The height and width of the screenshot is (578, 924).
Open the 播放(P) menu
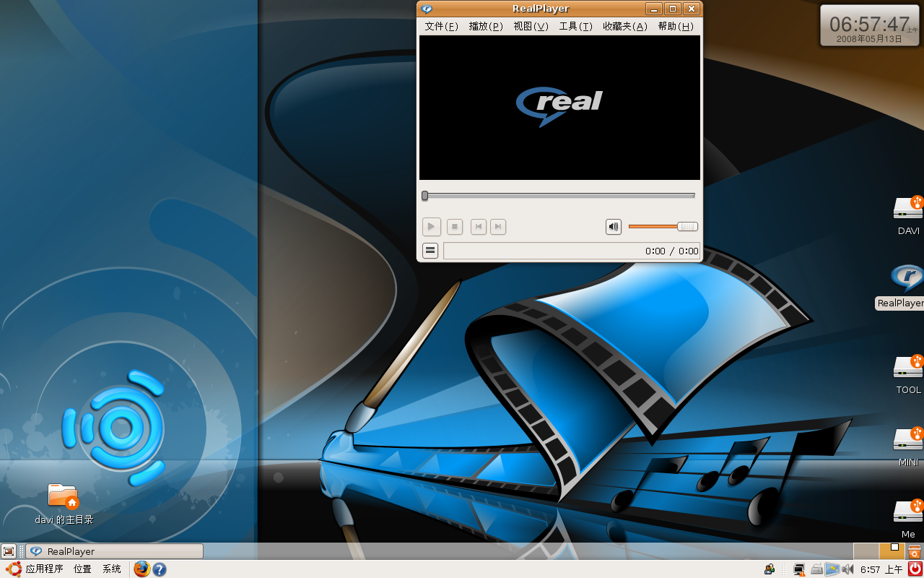pos(486,26)
